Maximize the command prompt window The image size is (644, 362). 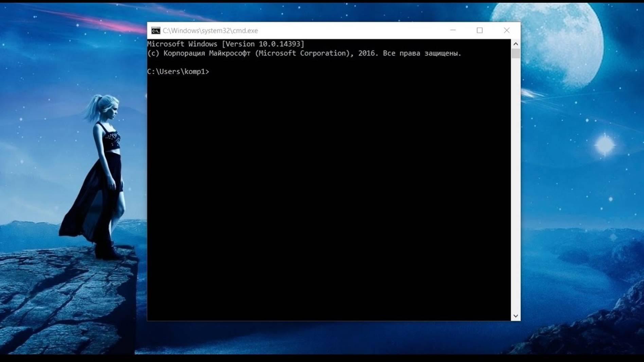click(x=479, y=31)
